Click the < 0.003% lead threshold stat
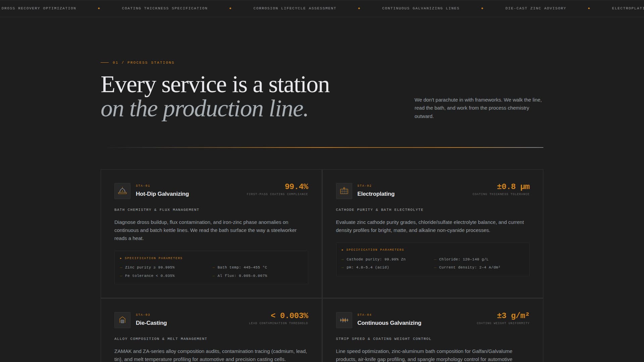644x362 pixels. click(x=289, y=315)
